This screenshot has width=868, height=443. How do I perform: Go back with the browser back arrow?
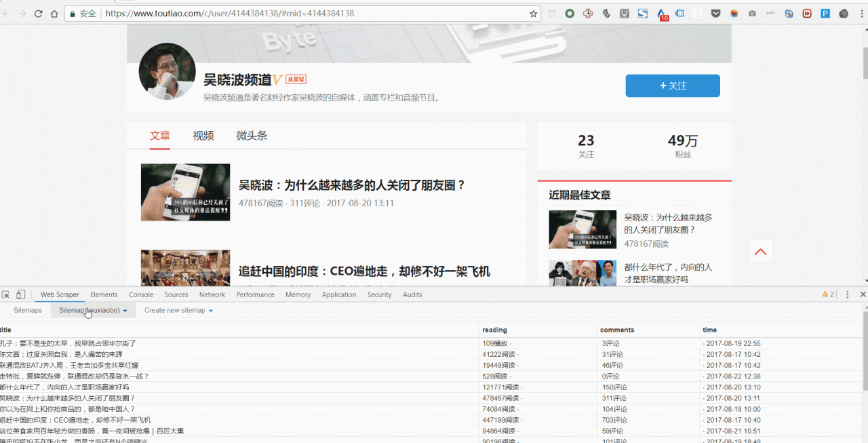tap(7, 14)
